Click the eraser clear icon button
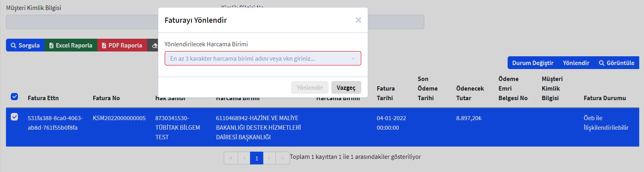The height and width of the screenshot is (172, 644). point(154,45)
